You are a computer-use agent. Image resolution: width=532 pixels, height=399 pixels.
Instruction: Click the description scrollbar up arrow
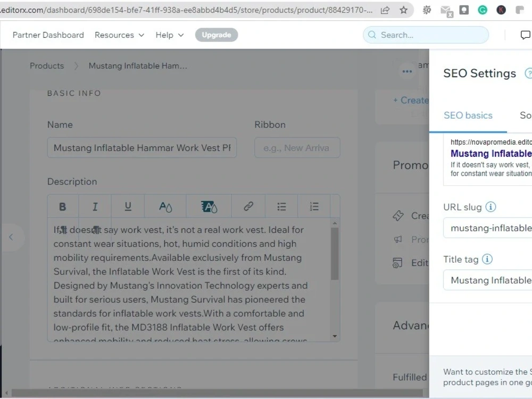click(335, 223)
